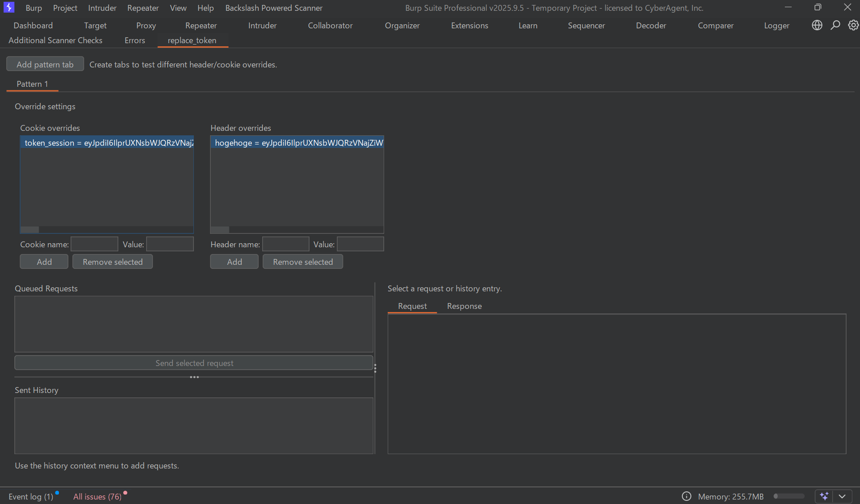Open the globe browser icon
Viewport: 860px width, 504px height.
[817, 25]
